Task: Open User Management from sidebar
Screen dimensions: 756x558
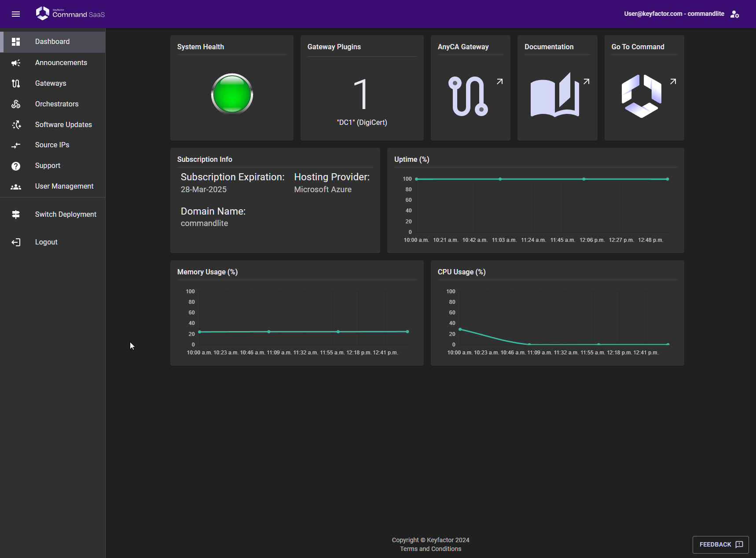Action: click(x=53, y=186)
